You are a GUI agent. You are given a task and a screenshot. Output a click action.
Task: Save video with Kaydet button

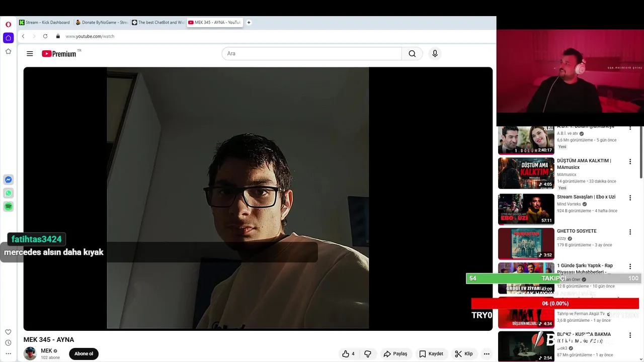click(431, 354)
